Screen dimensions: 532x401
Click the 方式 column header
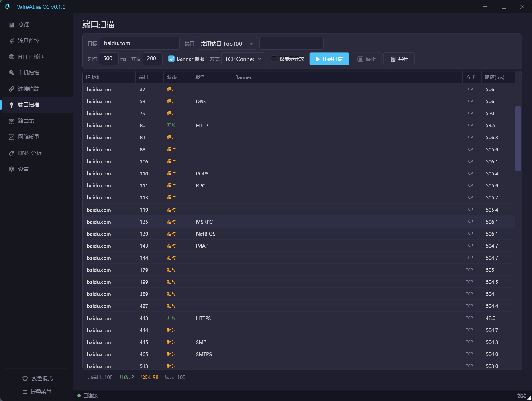click(472, 77)
